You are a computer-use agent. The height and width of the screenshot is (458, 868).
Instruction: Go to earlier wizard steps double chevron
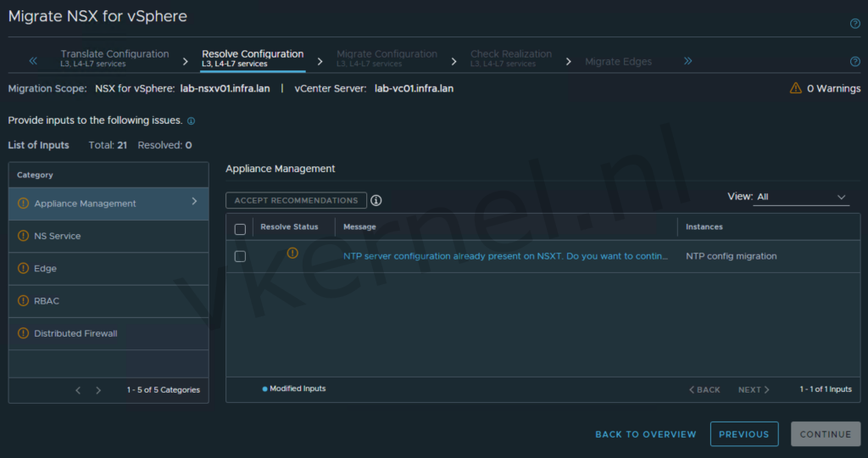[x=33, y=61]
